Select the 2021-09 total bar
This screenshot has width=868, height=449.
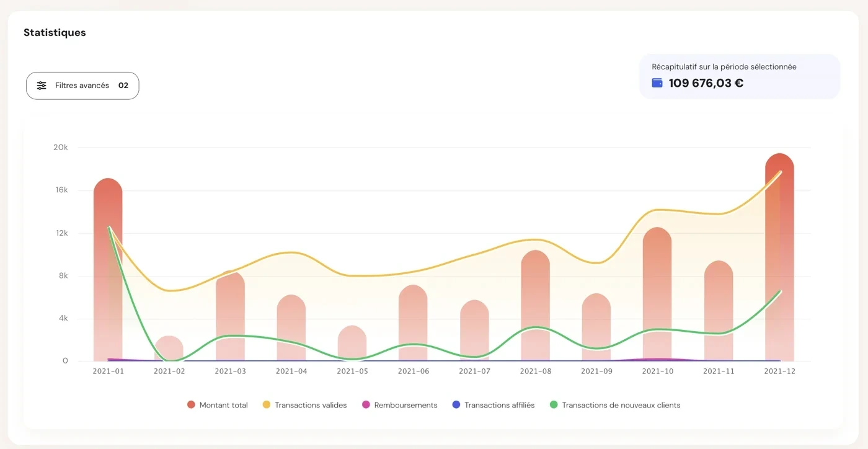(x=596, y=327)
